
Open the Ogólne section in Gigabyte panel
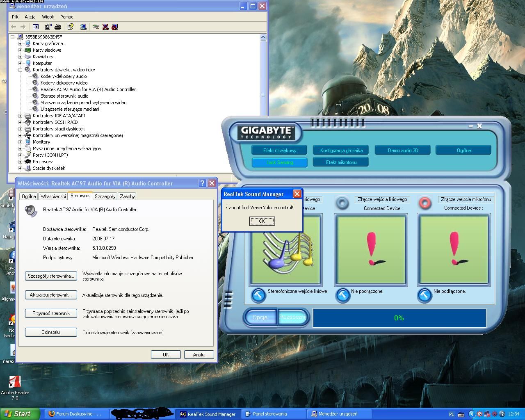(x=463, y=151)
